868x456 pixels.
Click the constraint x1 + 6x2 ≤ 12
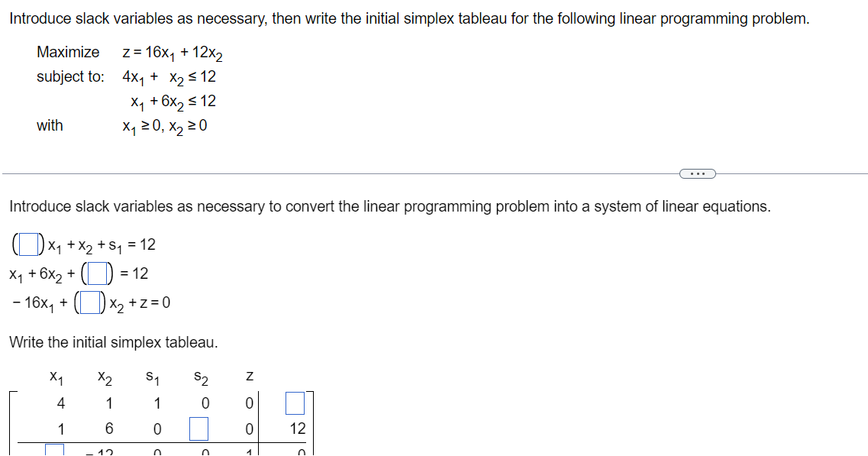click(173, 101)
